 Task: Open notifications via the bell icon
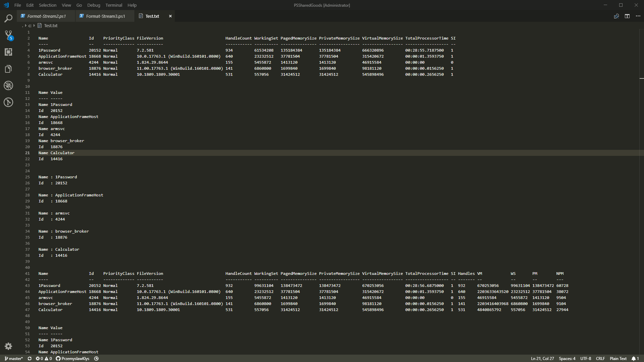point(633,358)
